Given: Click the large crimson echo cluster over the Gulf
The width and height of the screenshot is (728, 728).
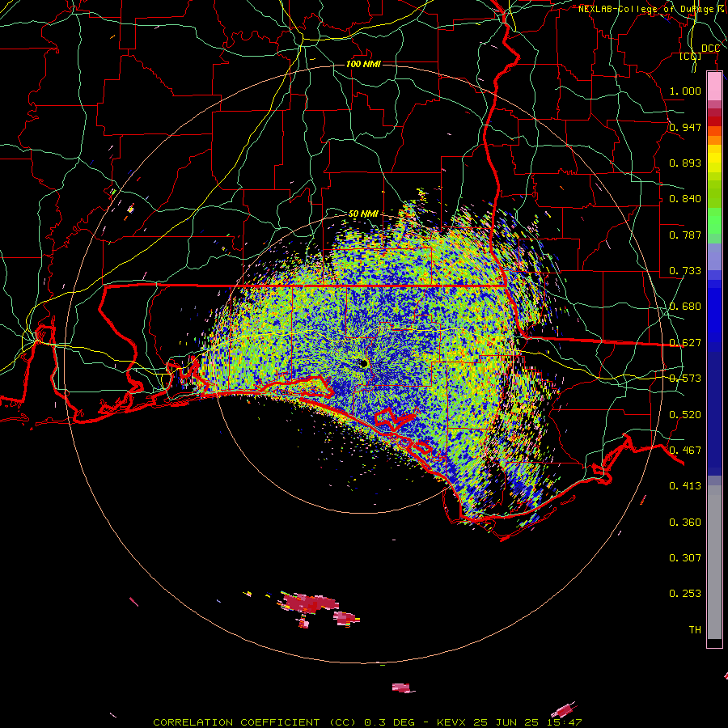Looking at the screenshot, I should click(309, 603).
